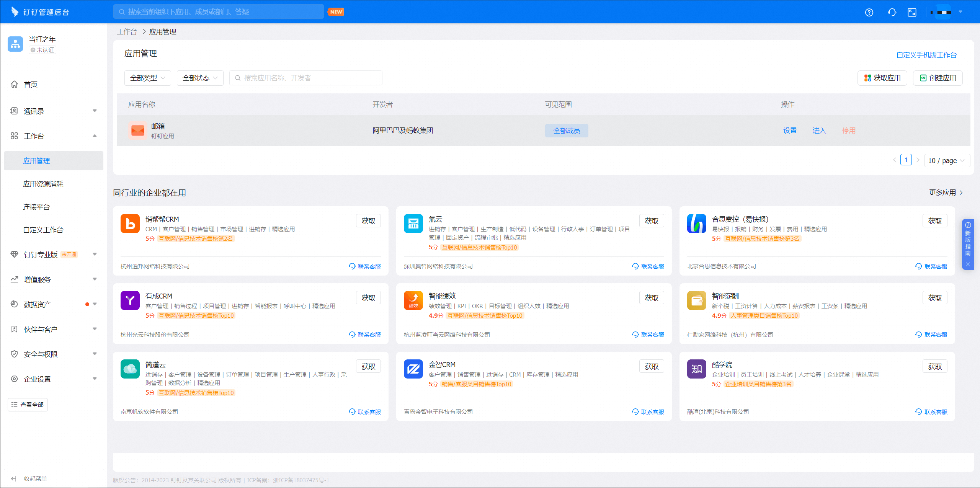Click the 全部成员 visibility tag

pos(567,131)
